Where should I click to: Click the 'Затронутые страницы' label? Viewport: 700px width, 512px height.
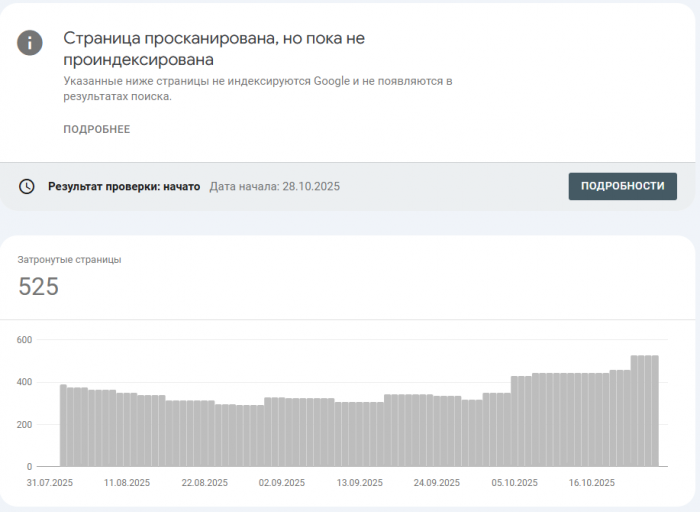pos(69,260)
